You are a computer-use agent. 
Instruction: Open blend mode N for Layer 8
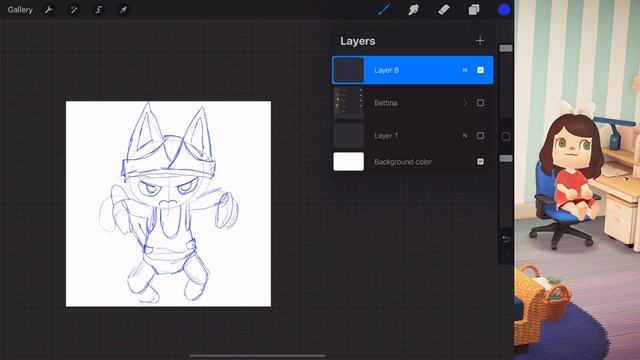click(464, 70)
